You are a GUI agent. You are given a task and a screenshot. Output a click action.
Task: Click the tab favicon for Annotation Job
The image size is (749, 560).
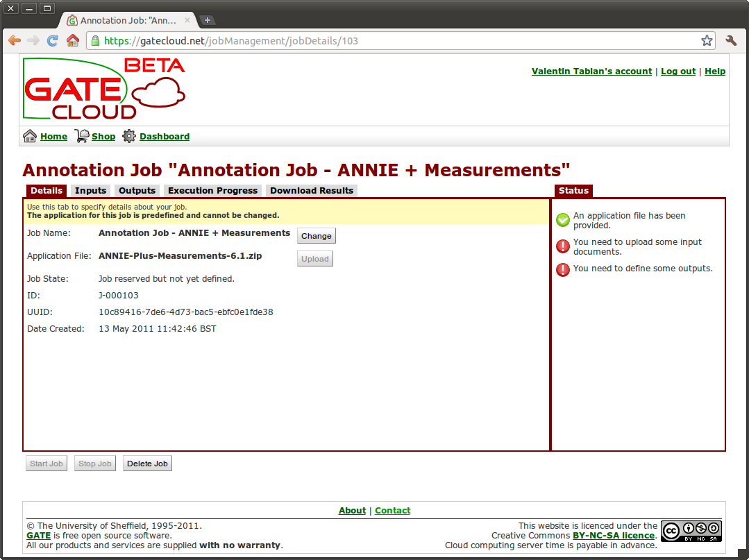pos(72,21)
